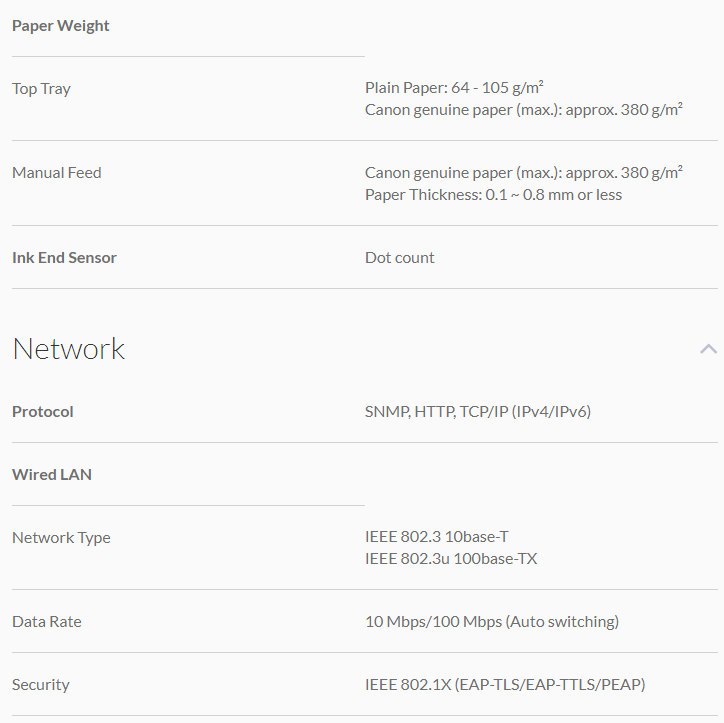Click the Plain Paper 64 - 105 g/m² text
724x723 pixels.
[x=454, y=88]
